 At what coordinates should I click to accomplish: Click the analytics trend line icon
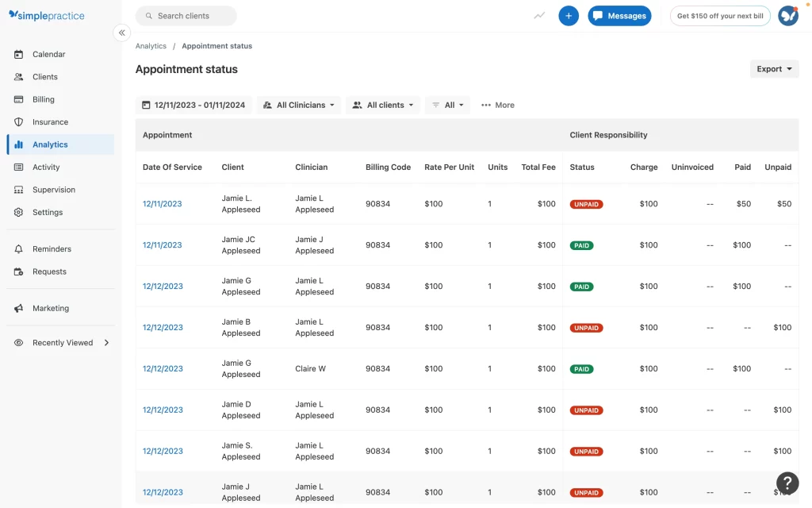coord(539,16)
